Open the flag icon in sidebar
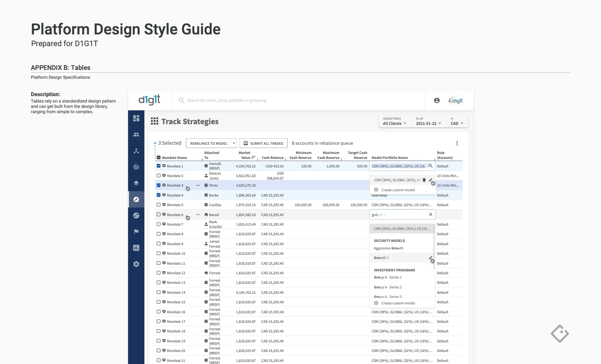The width and height of the screenshot is (601, 364). (136, 232)
